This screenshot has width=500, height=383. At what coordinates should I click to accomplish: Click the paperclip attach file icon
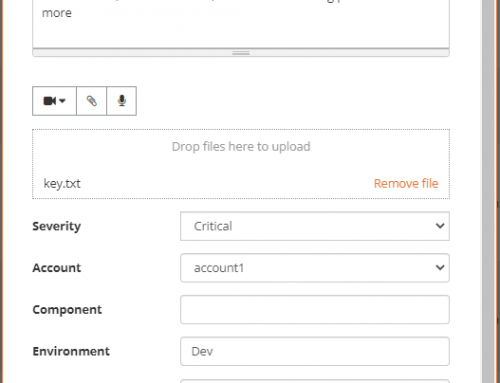coord(92,101)
